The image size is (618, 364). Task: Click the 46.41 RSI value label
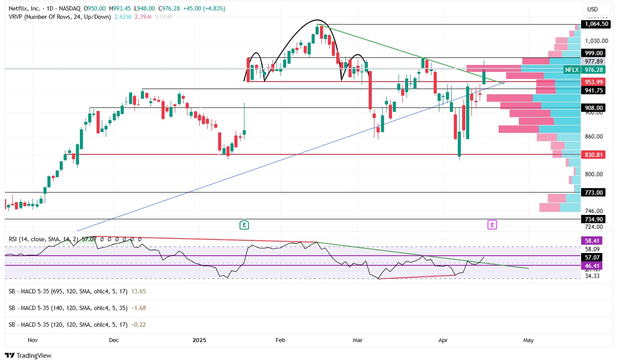click(x=592, y=265)
